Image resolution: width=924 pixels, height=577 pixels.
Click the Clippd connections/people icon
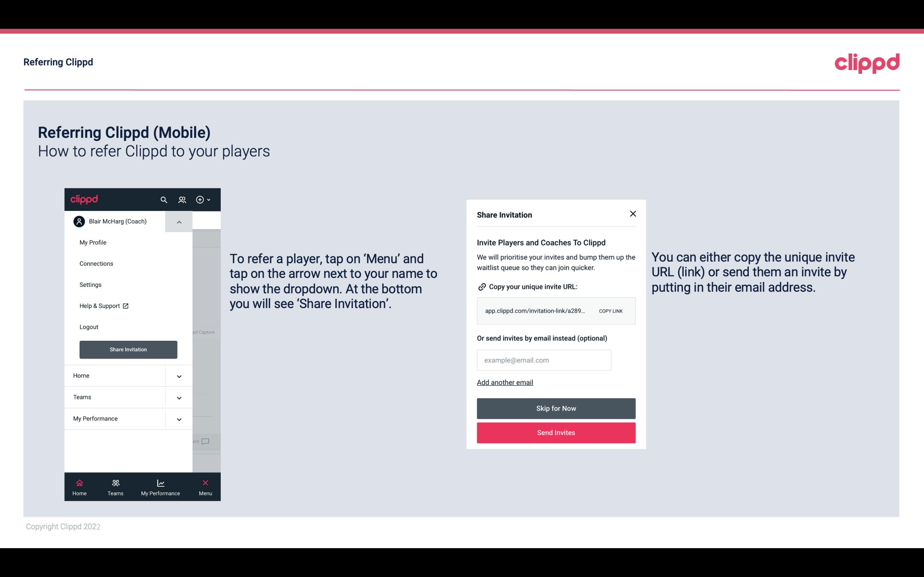pyautogui.click(x=181, y=199)
